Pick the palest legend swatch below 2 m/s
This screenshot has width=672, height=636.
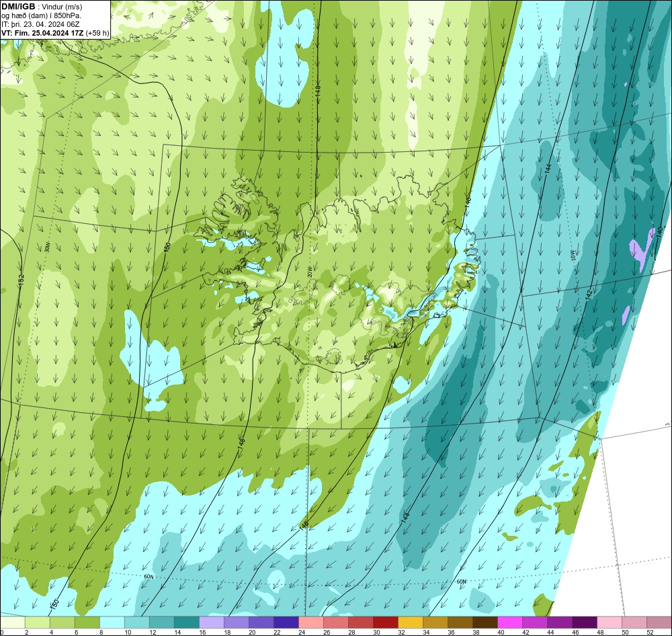13,623
